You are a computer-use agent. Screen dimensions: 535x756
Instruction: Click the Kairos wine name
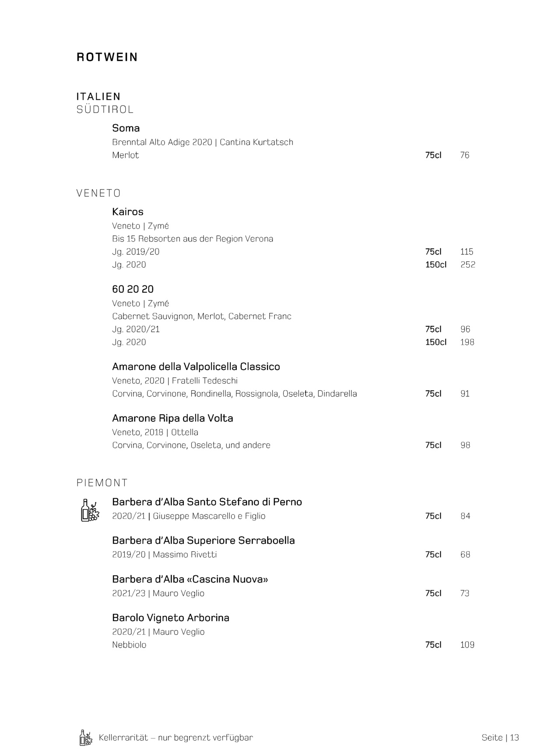128,212
